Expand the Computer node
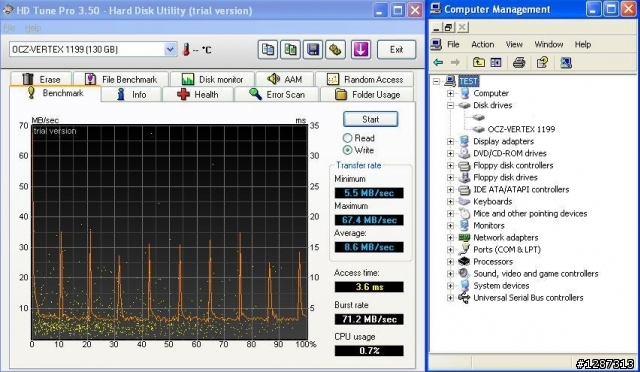640x372 pixels. tap(450, 93)
